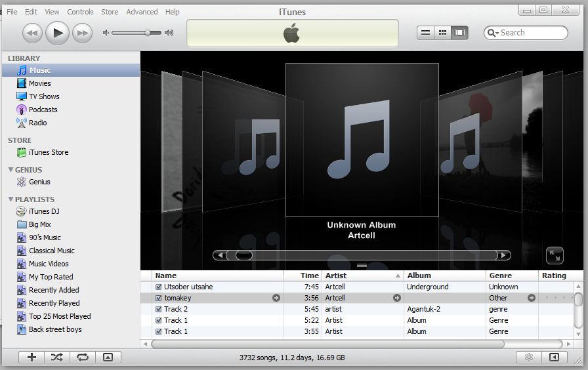Switch to Cover Flow view

tap(459, 32)
